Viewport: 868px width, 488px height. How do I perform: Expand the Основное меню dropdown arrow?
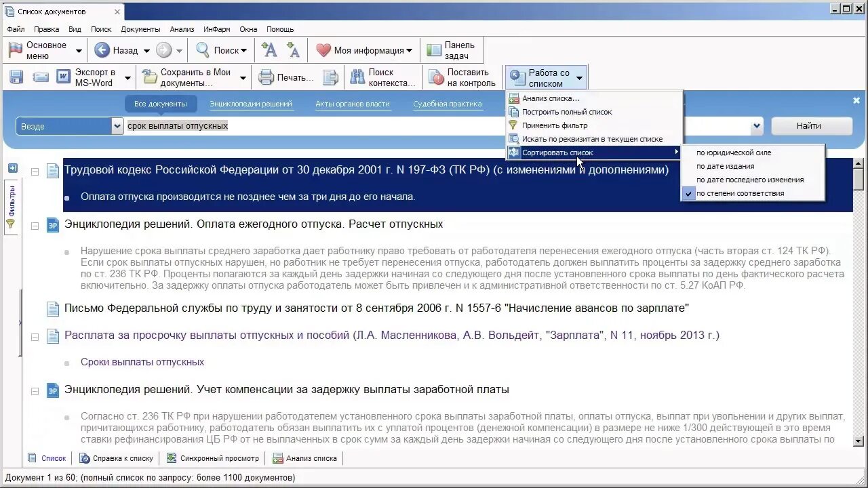click(x=79, y=51)
